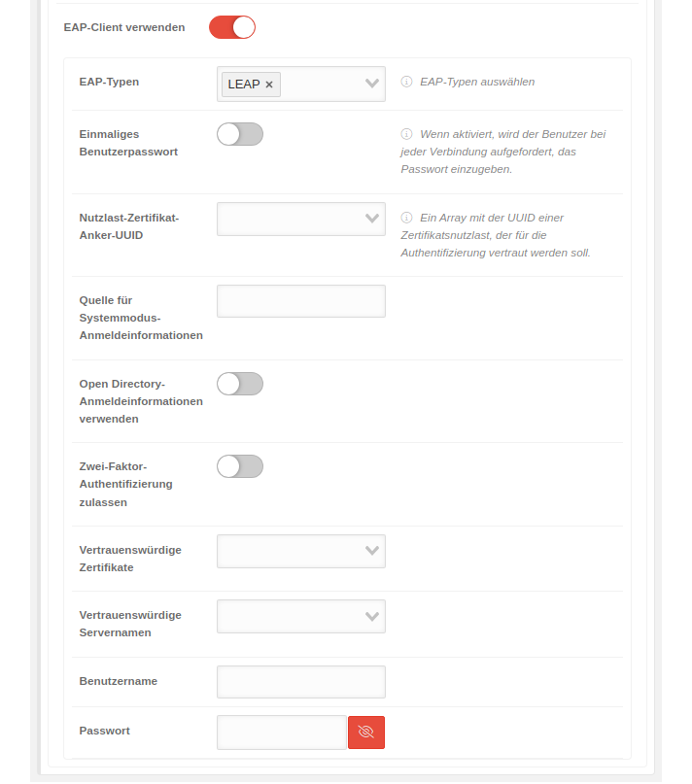The image size is (692, 784).
Task: Remove the LEAP tag using its x
Action: [269, 85]
